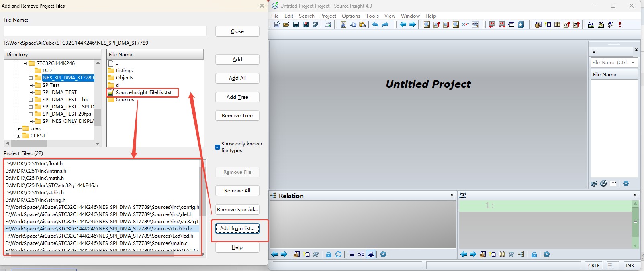Open the File menu

pos(275,16)
